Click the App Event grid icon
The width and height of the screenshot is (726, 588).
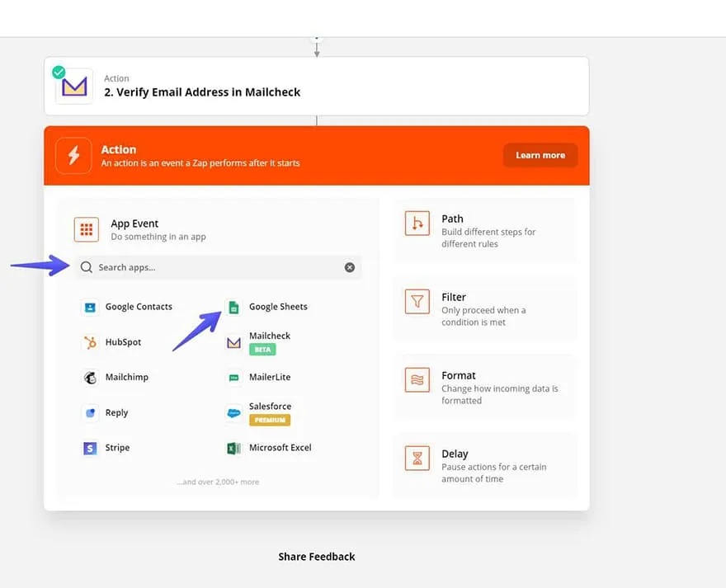87,229
